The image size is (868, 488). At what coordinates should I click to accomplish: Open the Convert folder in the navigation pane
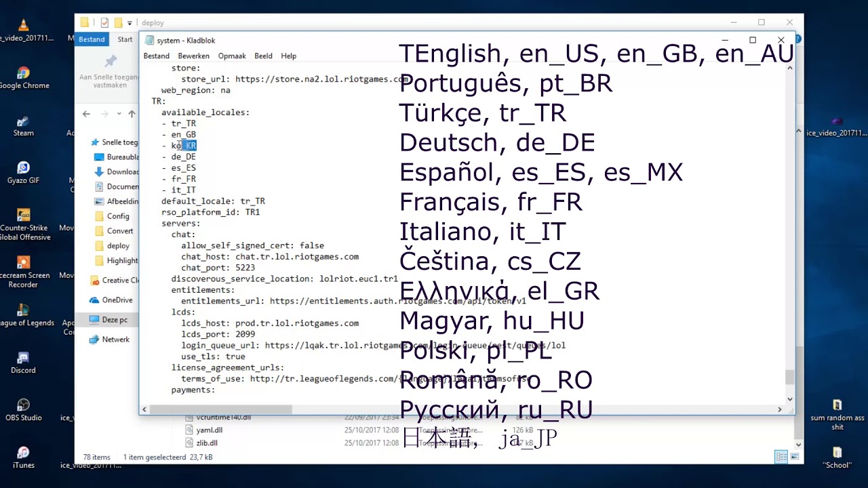tap(114, 231)
